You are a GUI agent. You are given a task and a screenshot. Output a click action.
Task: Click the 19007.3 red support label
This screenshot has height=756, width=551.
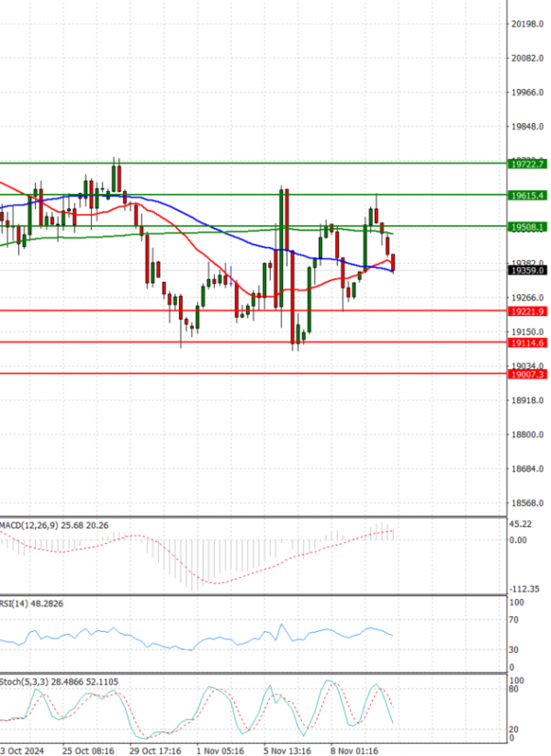pyautogui.click(x=528, y=375)
